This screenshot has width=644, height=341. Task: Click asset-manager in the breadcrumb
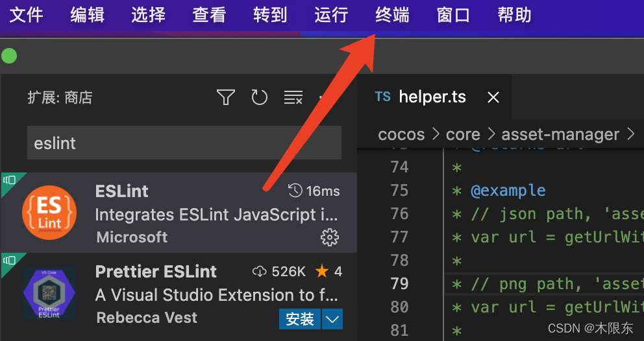click(x=560, y=134)
